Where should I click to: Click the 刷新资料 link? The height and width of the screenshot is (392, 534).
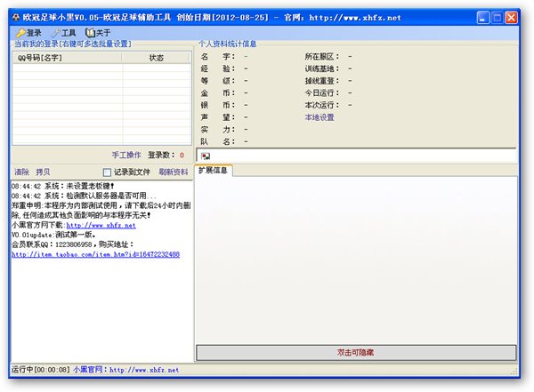point(173,172)
